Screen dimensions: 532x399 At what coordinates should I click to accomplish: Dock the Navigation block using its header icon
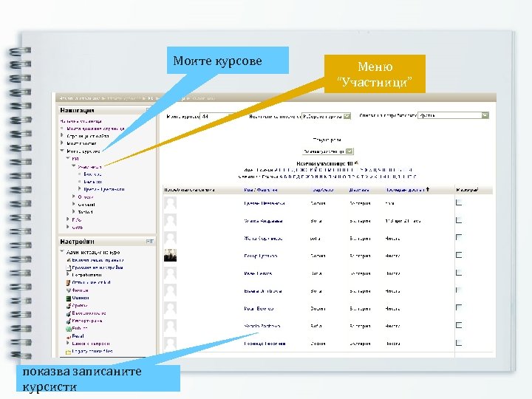tap(149, 110)
